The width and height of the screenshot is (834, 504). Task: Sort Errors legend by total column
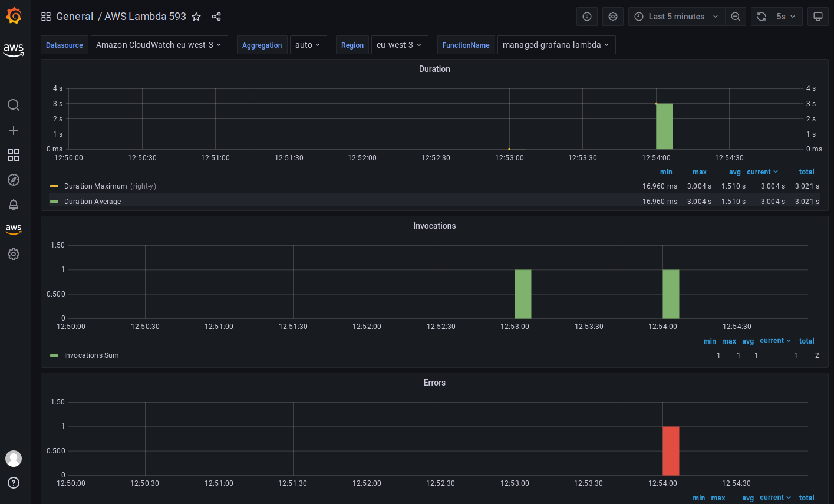point(807,498)
